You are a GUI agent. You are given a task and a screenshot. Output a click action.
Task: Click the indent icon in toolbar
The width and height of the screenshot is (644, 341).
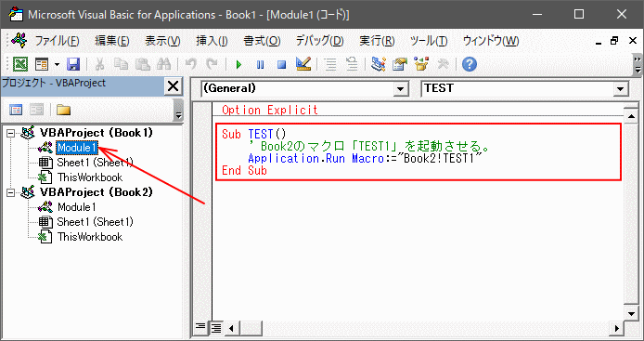click(330, 64)
